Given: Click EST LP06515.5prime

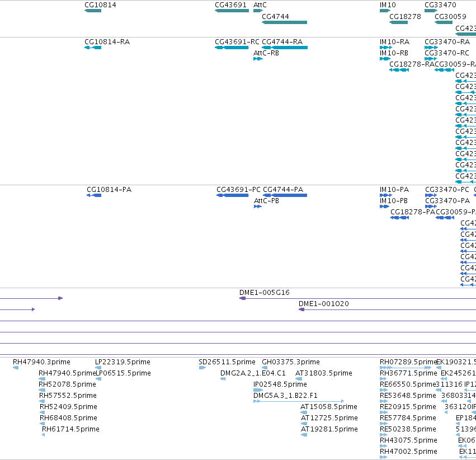Looking at the screenshot, I should pos(98,379).
